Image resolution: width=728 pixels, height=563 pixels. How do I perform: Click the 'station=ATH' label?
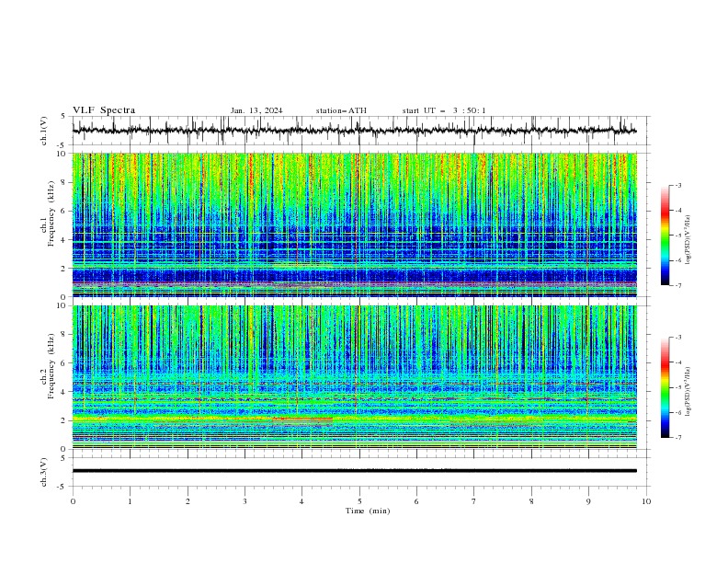pyautogui.click(x=341, y=110)
